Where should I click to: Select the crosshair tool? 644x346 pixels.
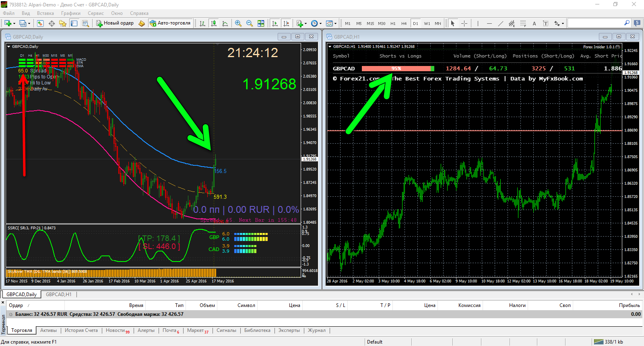[x=464, y=23]
